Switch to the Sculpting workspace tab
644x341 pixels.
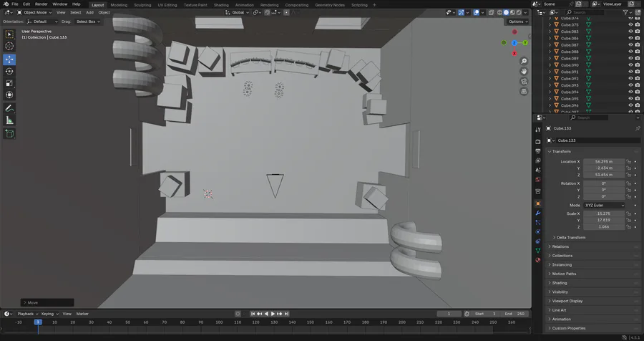(x=142, y=5)
